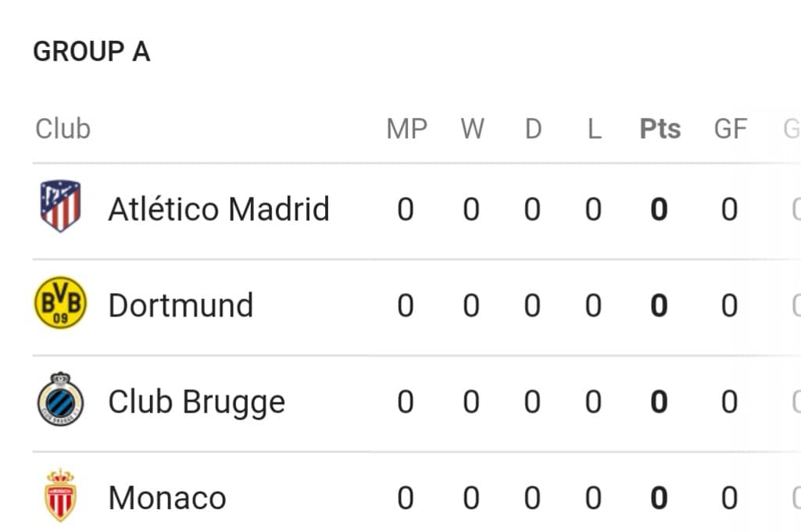
Task: Open the Atlético Madrid team link
Action: 219,209
